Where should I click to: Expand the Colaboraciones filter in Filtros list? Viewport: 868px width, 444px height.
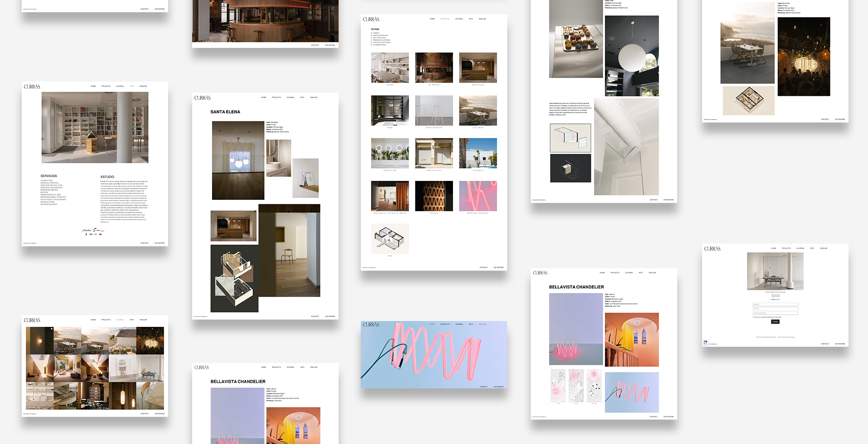[x=372, y=45]
